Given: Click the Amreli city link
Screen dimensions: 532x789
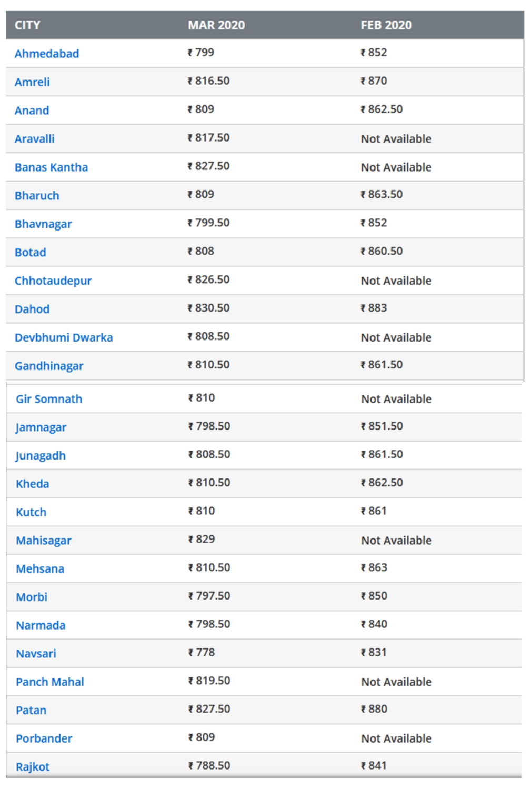Looking at the screenshot, I should [x=32, y=82].
